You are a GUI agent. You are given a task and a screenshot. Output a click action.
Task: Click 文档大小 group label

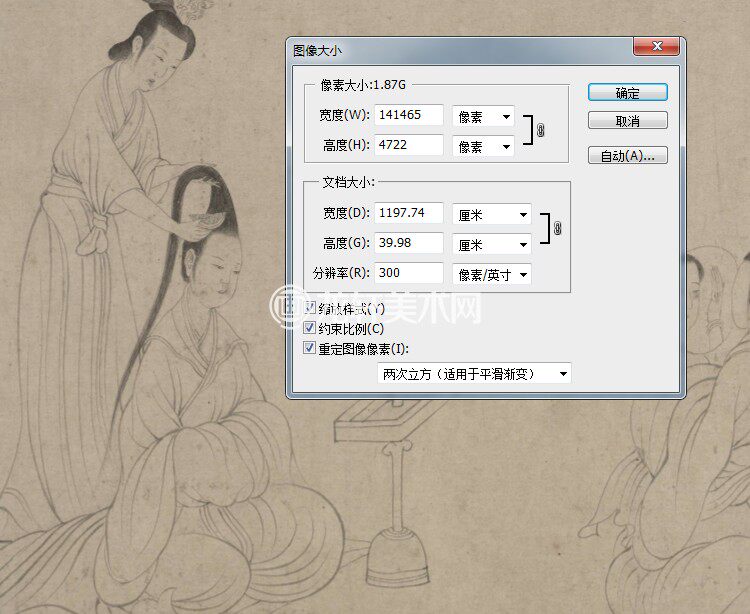349,182
